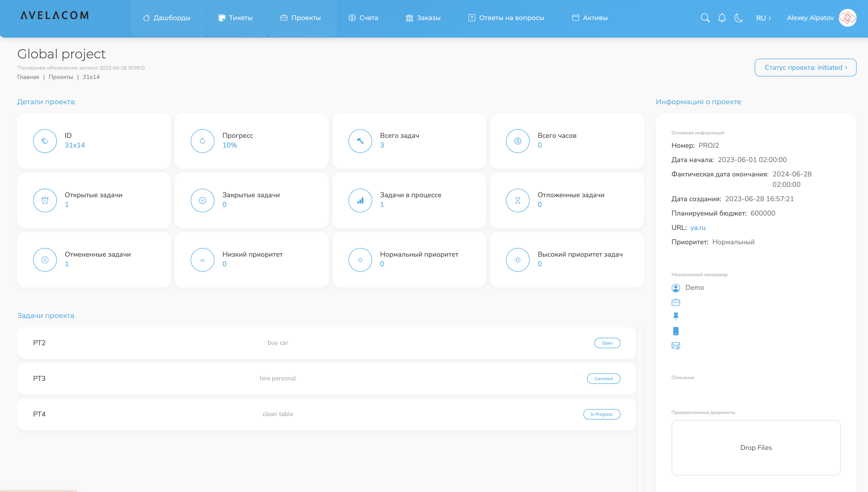Open the ya.ru URL link
The image size is (868, 492).
pos(698,228)
